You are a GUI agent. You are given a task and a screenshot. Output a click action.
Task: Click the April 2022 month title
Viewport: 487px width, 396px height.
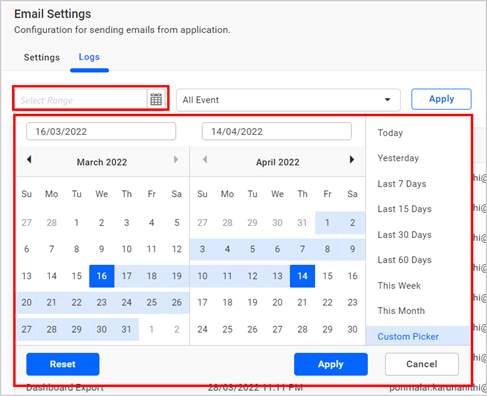(277, 162)
